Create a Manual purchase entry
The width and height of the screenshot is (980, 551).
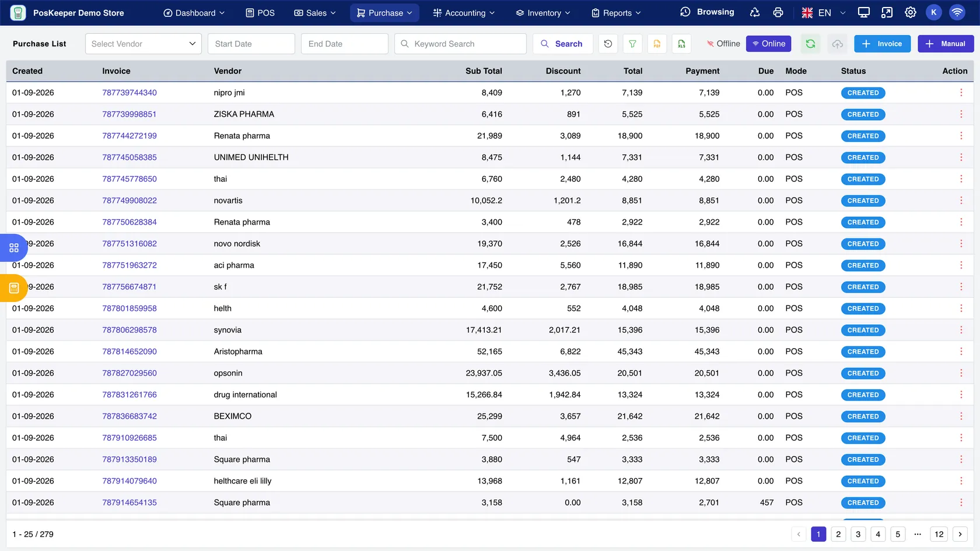click(x=946, y=44)
